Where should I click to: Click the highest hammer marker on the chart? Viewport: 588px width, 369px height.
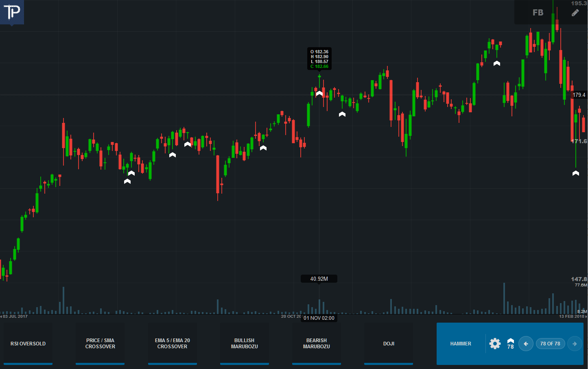pos(497,63)
